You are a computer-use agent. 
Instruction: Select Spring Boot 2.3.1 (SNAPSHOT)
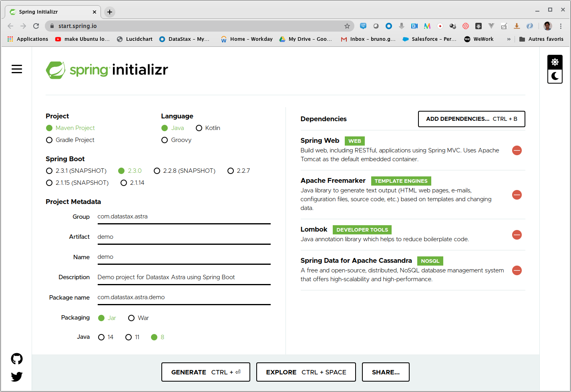tap(76, 171)
